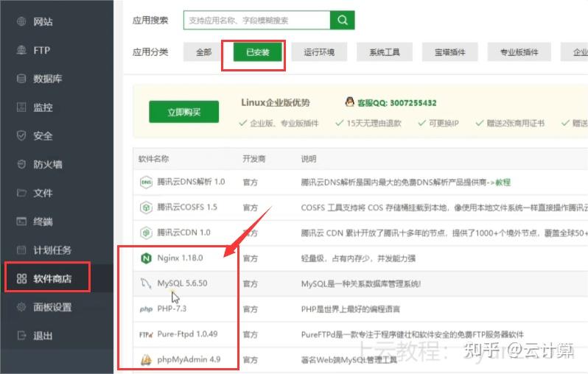Click the 腾讯云CDN app icon
The height and width of the screenshot is (374, 588).
(x=146, y=233)
